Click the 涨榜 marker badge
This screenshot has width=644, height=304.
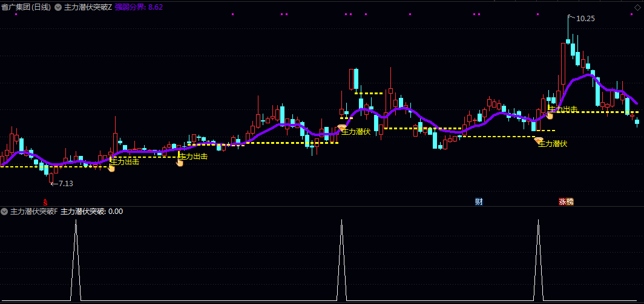[566, 201]
